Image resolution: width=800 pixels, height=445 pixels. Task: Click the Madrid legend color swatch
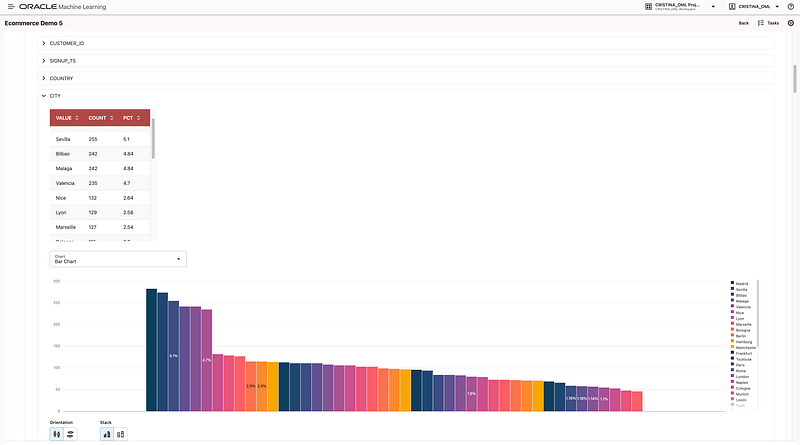coord(733,283)
